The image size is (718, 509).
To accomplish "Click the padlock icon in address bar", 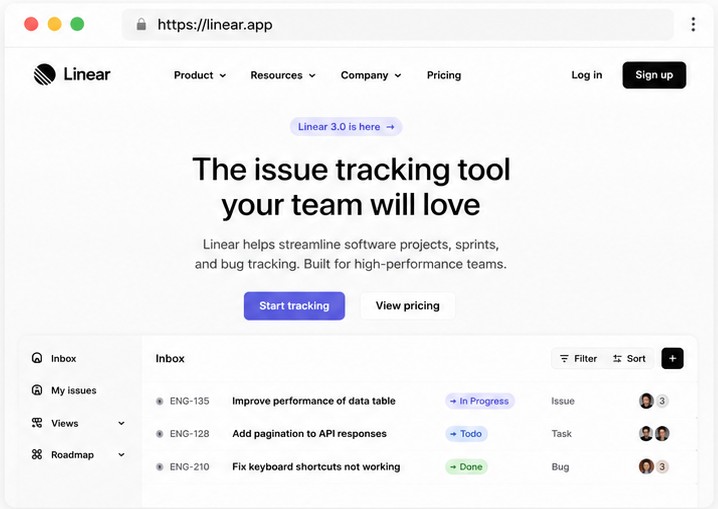I will click(x=141, y=24).
